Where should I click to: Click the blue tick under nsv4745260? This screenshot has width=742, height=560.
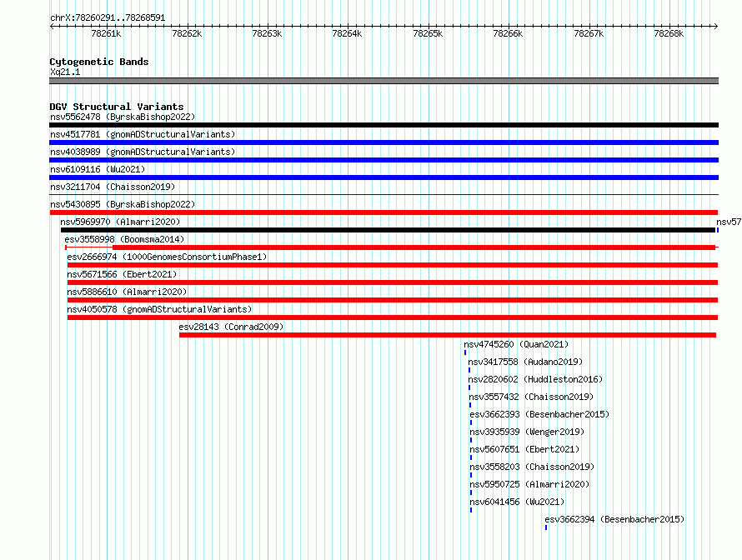pyautogui.click(x=465, y=352)
